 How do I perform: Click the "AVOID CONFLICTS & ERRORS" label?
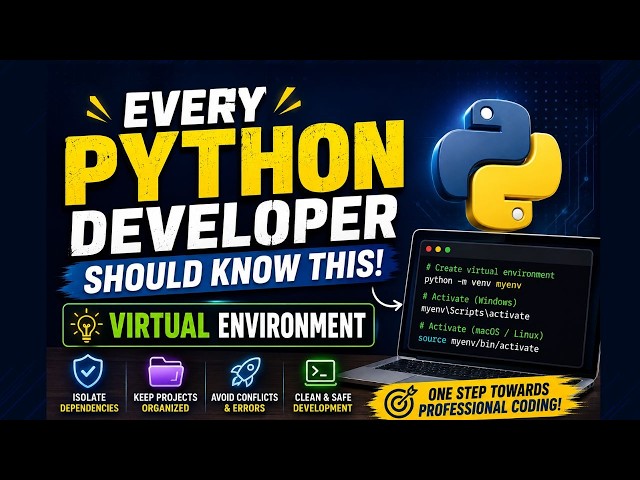tap(244, 402)
